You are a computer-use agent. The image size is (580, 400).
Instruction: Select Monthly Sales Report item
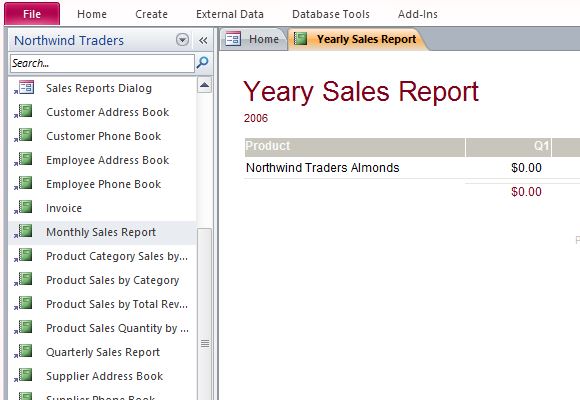click(x=102, y=232)
